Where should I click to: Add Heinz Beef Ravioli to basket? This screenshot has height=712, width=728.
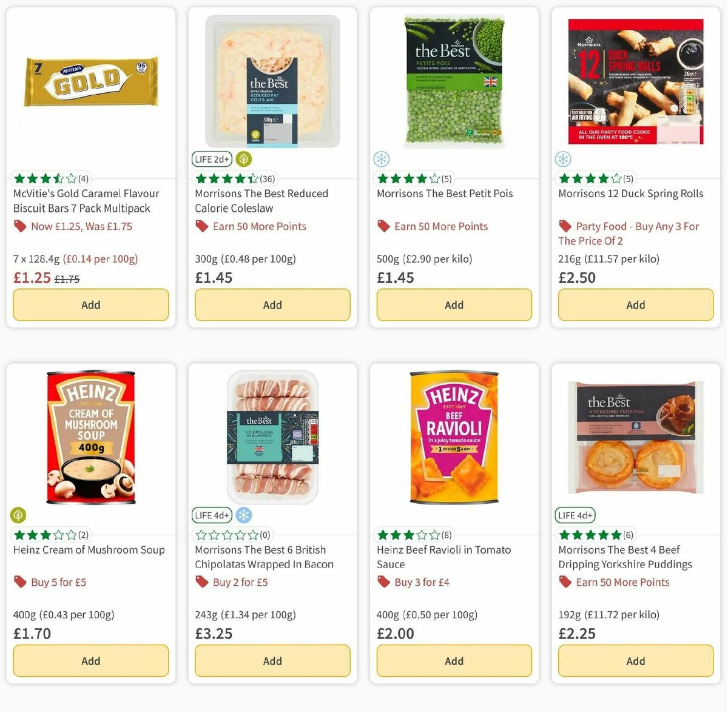tap(454, 660)
